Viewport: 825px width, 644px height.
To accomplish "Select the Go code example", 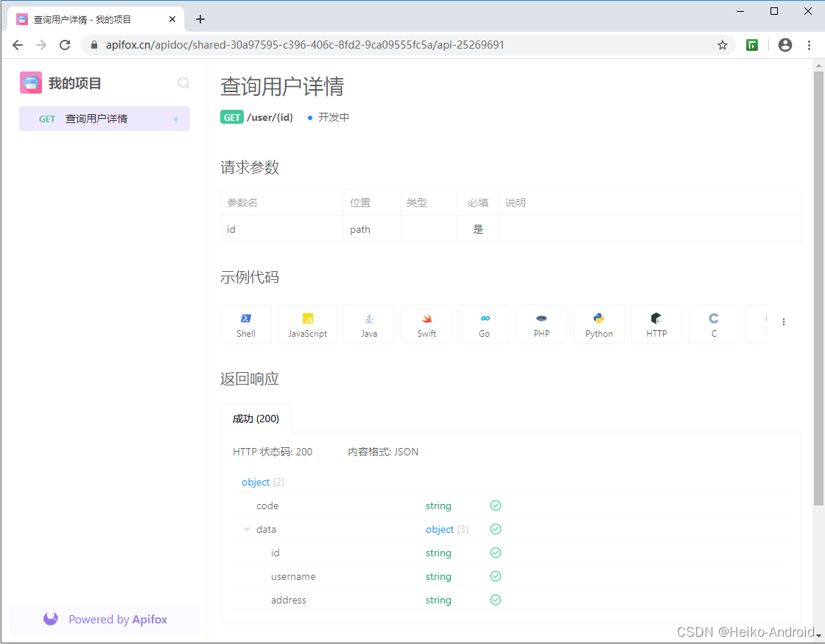I will [484, 324].
